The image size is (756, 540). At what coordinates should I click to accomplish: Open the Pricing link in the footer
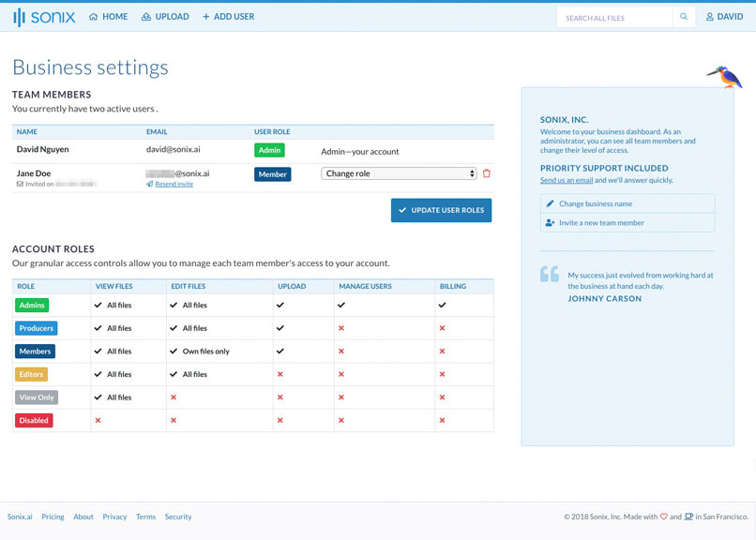(53, 517)
